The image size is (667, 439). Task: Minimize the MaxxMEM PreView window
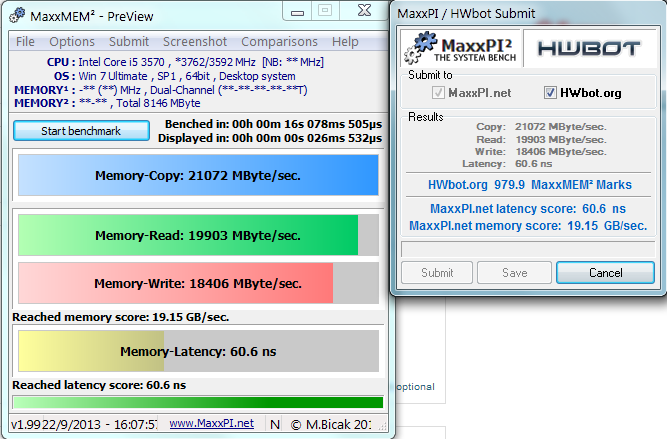coord(297,11)
